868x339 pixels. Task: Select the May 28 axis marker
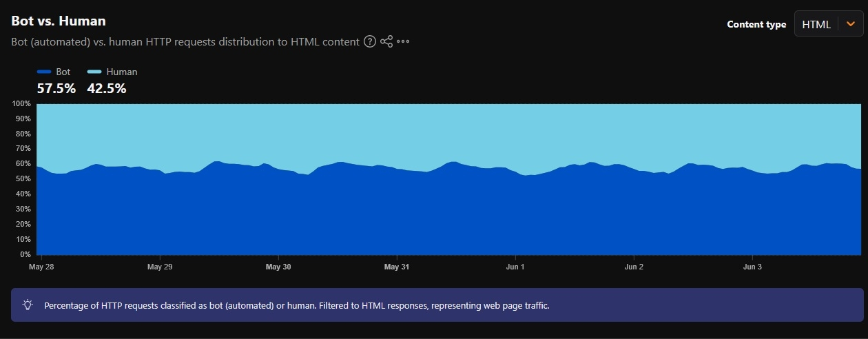tap(41, 266)
